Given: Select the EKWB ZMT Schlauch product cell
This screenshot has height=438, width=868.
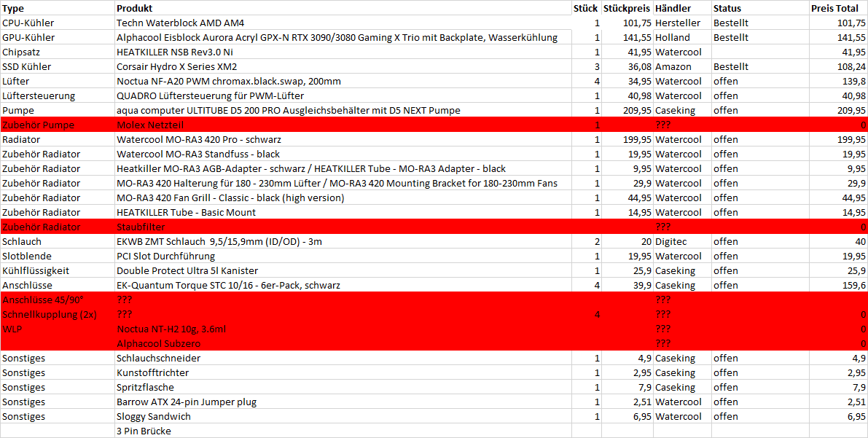Looking at the screenshot, I should coord(343,241).
